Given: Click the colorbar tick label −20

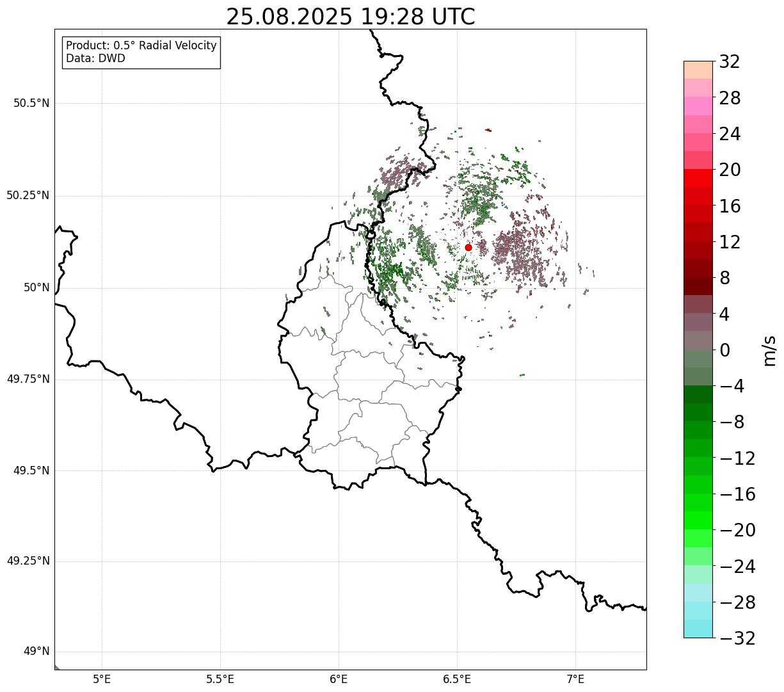Looking at the screenshot, I should (737, 530).
